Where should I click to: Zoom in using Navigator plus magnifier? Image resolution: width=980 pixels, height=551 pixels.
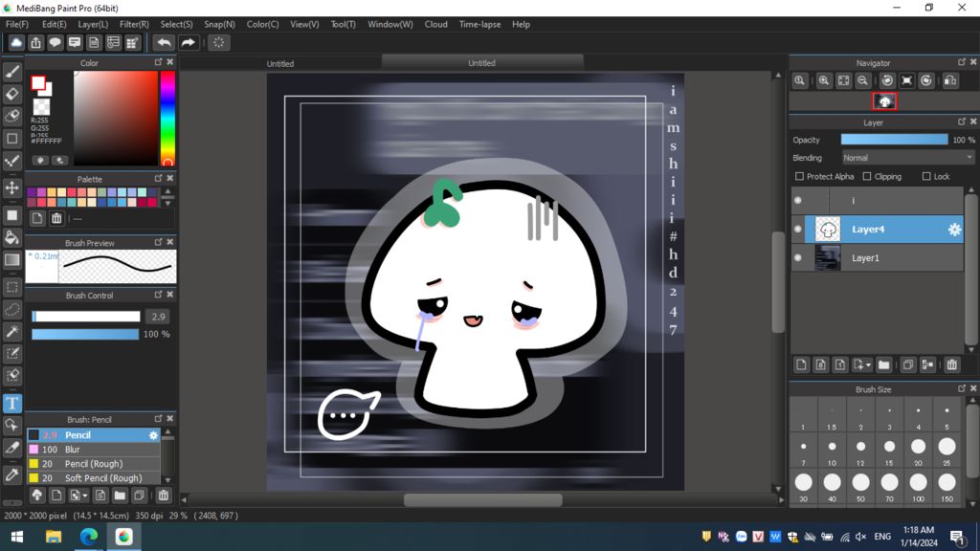824,80
